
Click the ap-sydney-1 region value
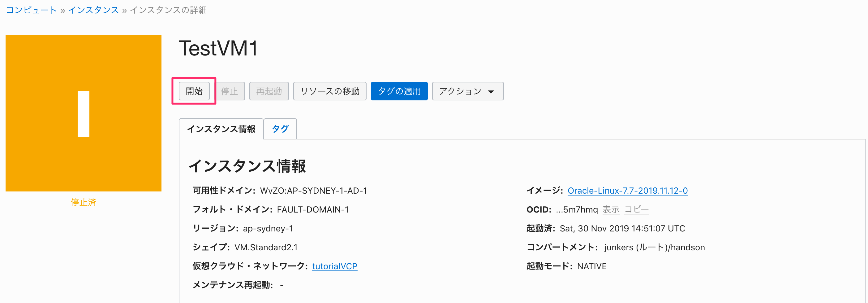(x=268, y=228)
